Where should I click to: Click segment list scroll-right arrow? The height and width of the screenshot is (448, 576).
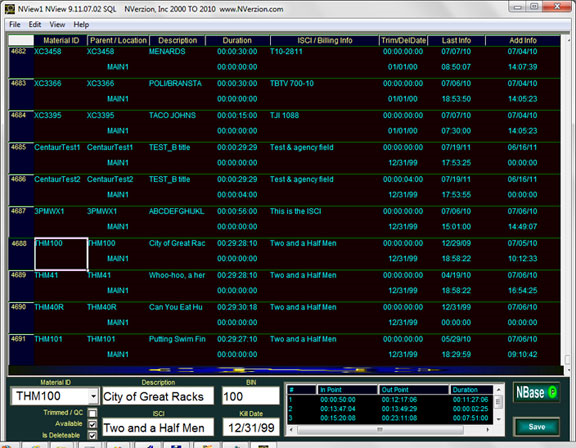click(487, 429)
